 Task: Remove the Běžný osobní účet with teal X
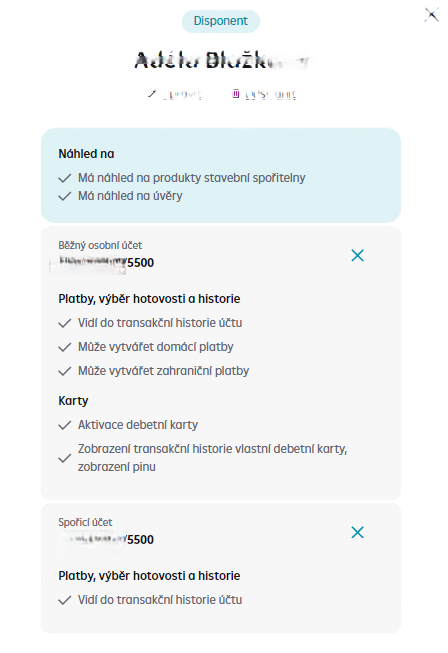[357, 255]
